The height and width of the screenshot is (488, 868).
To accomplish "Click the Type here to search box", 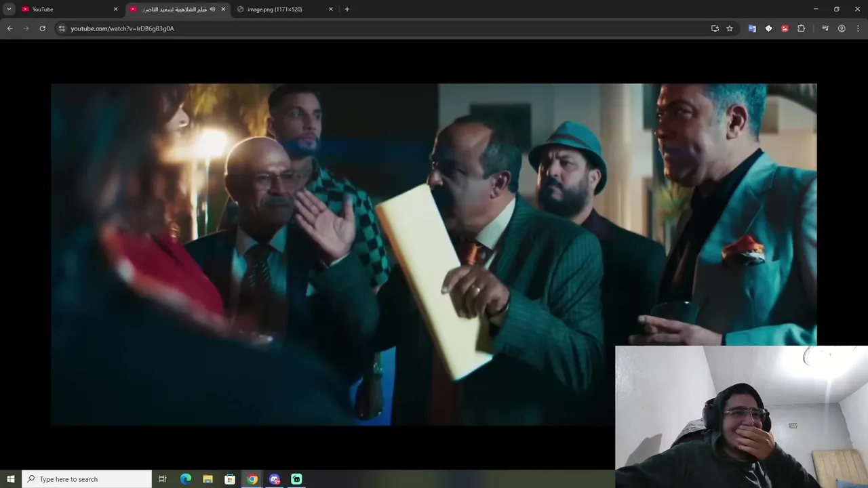I will 87,479.
